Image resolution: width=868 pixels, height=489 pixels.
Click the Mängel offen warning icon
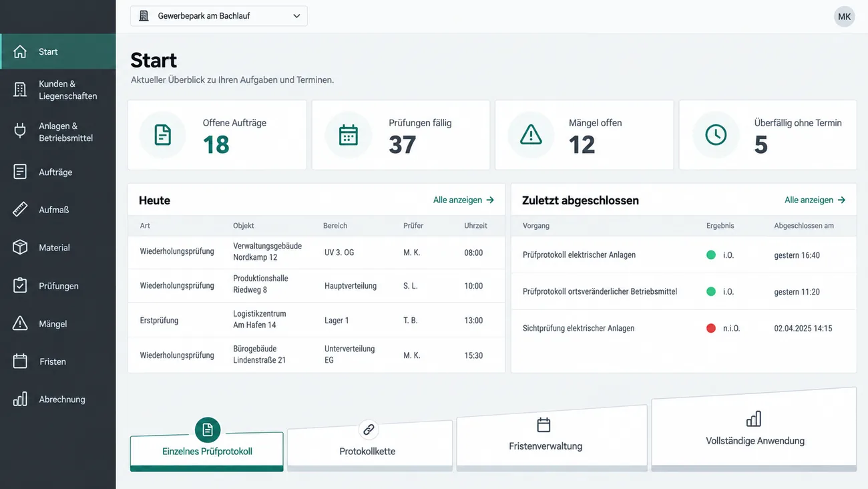point(531,135)
